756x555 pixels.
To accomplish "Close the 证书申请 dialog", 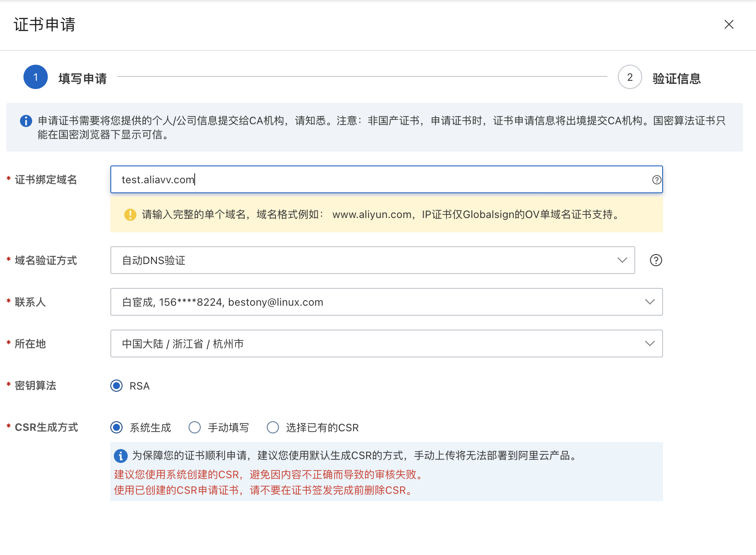I will [x=729, y=24].
